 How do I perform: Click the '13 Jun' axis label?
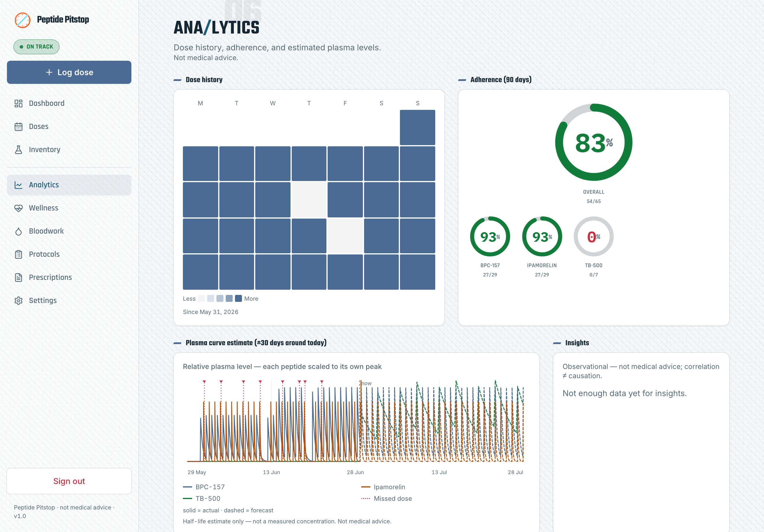(x=271, y=472)
